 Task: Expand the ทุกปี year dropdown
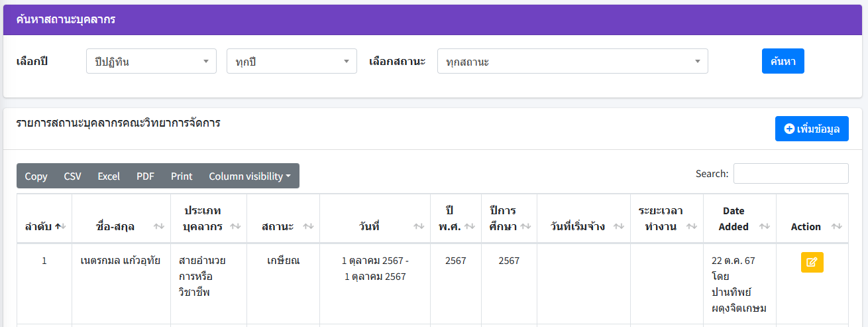(292, 61)
